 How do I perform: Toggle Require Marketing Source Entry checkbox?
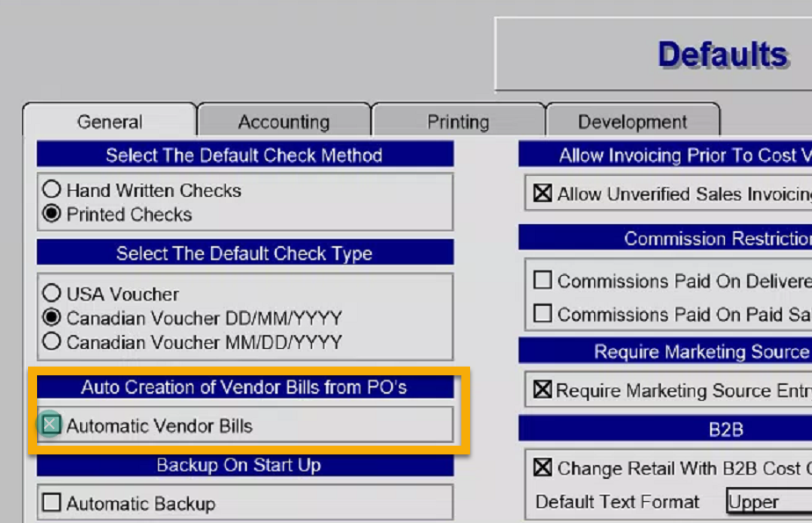[x=542, y=389]
